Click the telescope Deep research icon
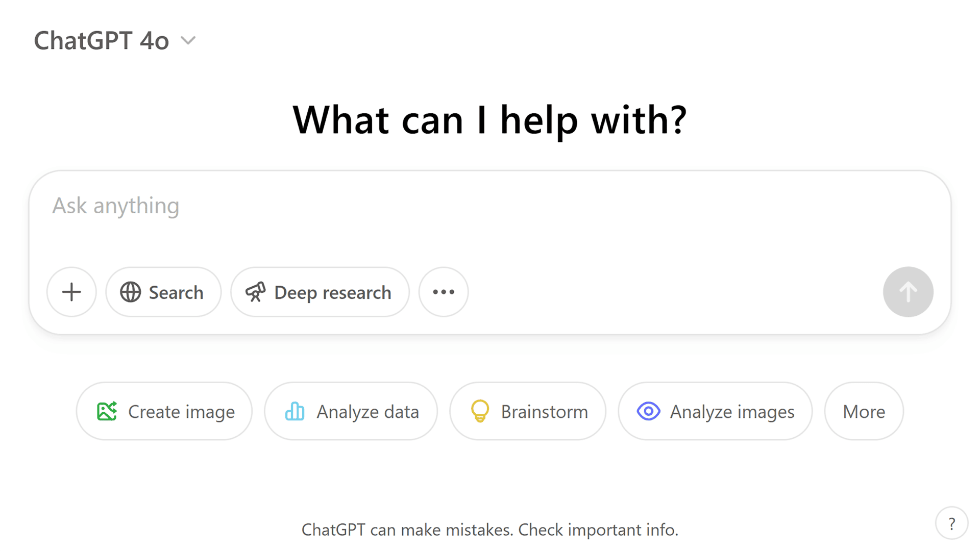This screenshot has height=551, width=980. (x=256, y=292)
